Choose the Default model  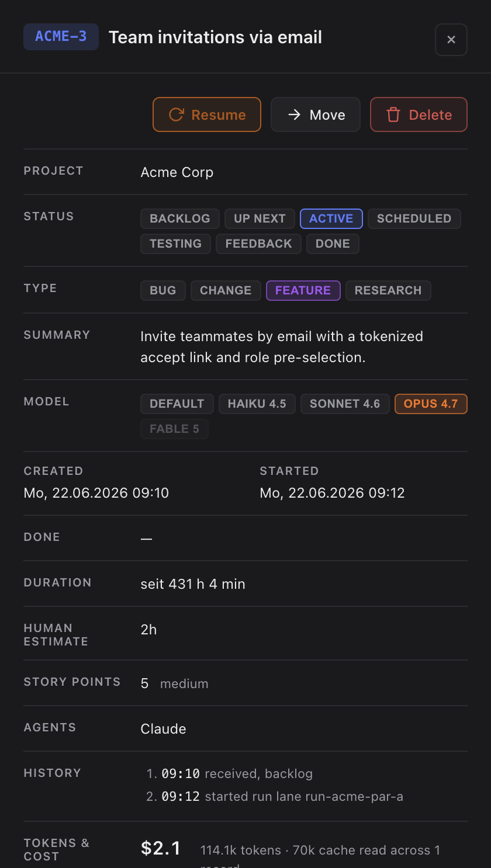[177, 404]
